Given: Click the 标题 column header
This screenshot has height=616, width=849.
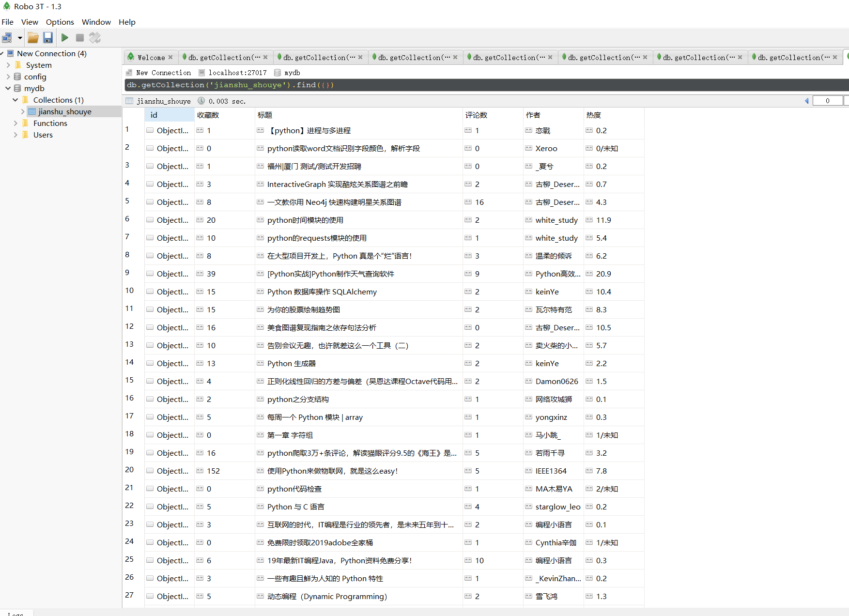Looking at the screenshot, I should point(358,115).
